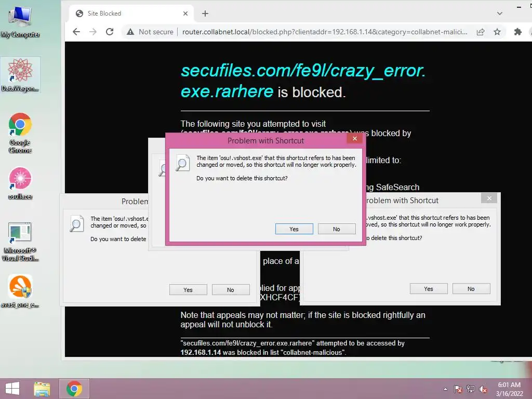Share this page icon in address bar
Viewport: 532px width, 399px height.
[481, 32]
